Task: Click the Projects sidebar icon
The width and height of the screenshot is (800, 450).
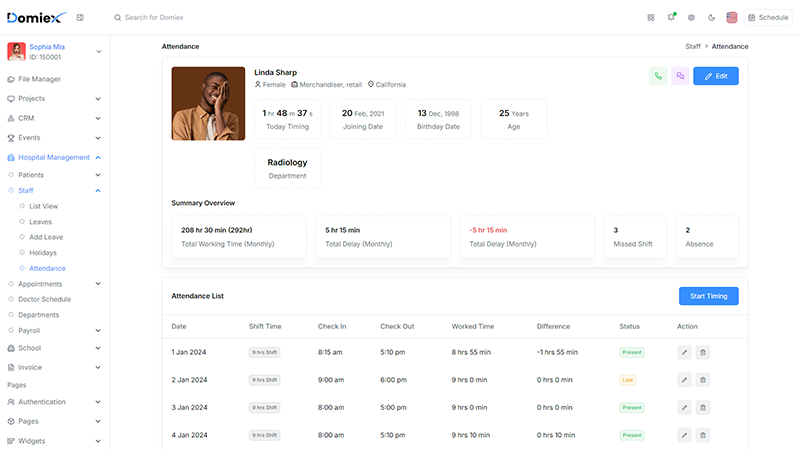Action: click(11, 98)
